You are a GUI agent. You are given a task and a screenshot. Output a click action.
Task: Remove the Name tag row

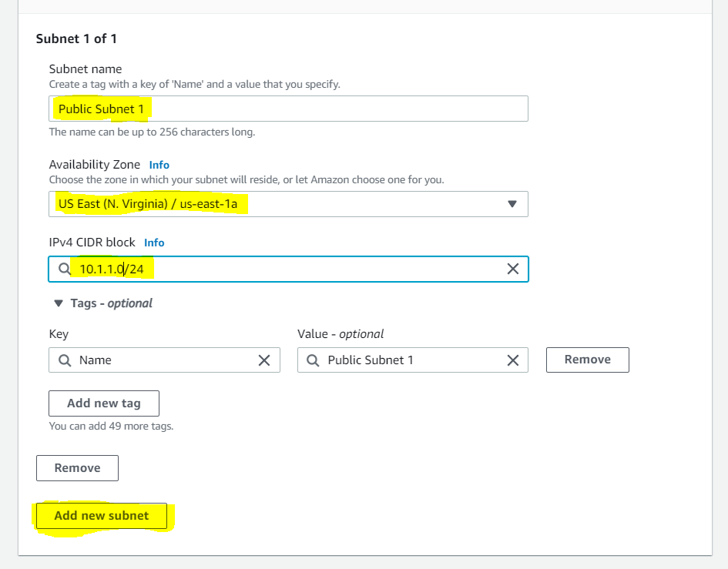pyautogui.click(x=587, y=360)
